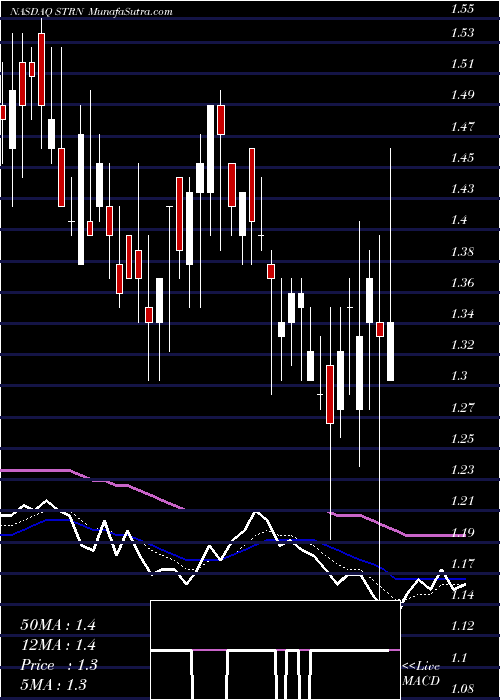500x700 pixels.
Task: Click the 1.36 price axis label
Action: point(462,283)
